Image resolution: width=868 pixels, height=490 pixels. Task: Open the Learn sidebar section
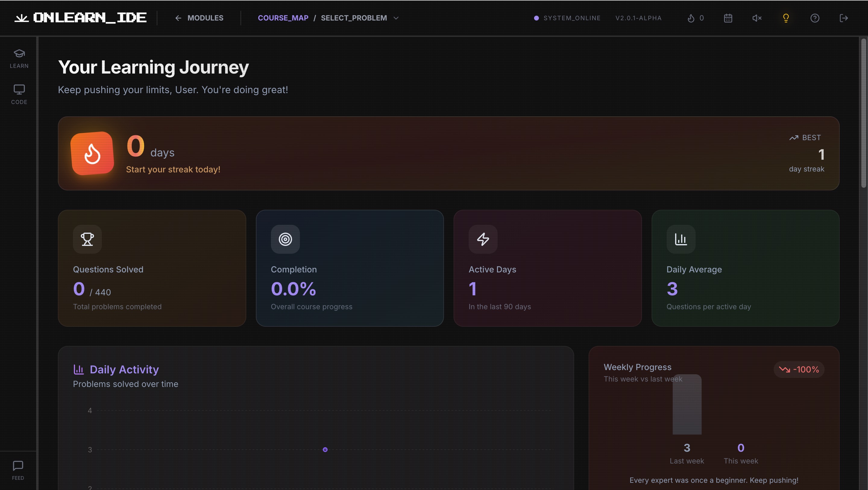click(19, 58)
